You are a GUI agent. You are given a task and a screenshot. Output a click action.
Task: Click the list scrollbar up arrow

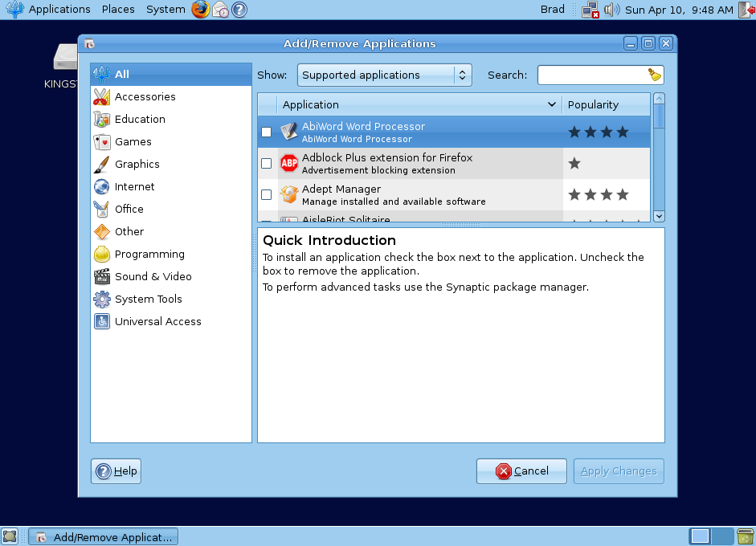[x=659, y=98]
